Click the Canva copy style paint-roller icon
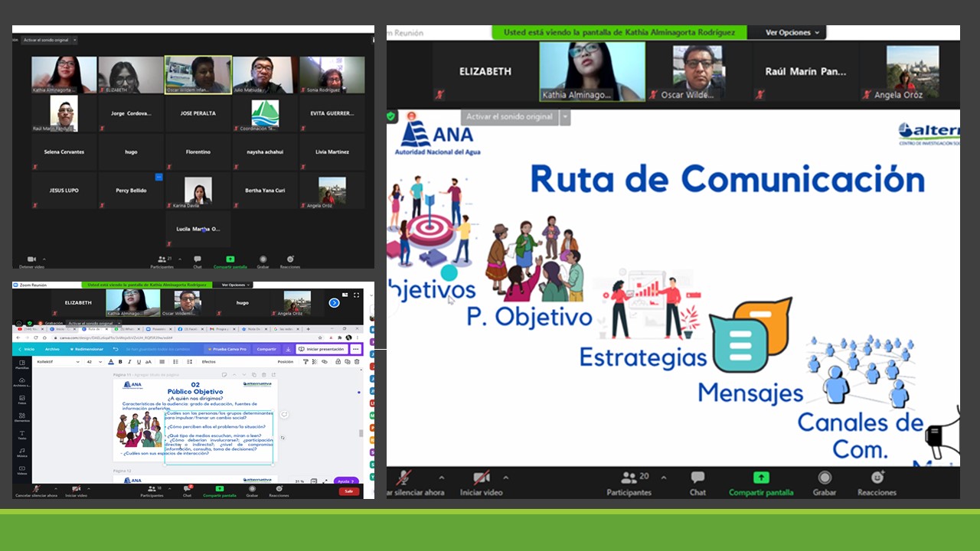 [305, 361]
